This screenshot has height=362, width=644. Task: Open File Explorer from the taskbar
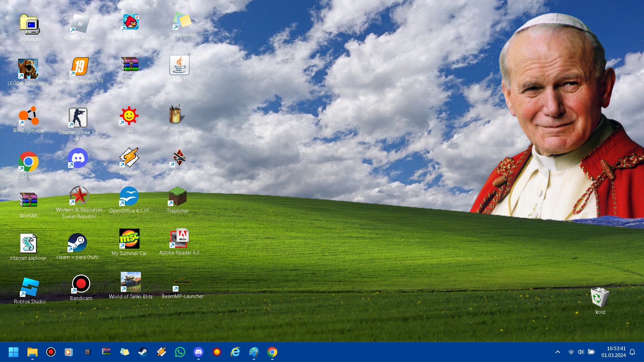33,352
